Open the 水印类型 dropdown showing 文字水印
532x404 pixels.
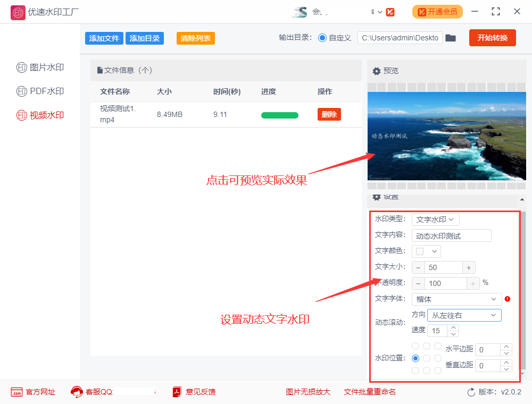coord(435,219)
